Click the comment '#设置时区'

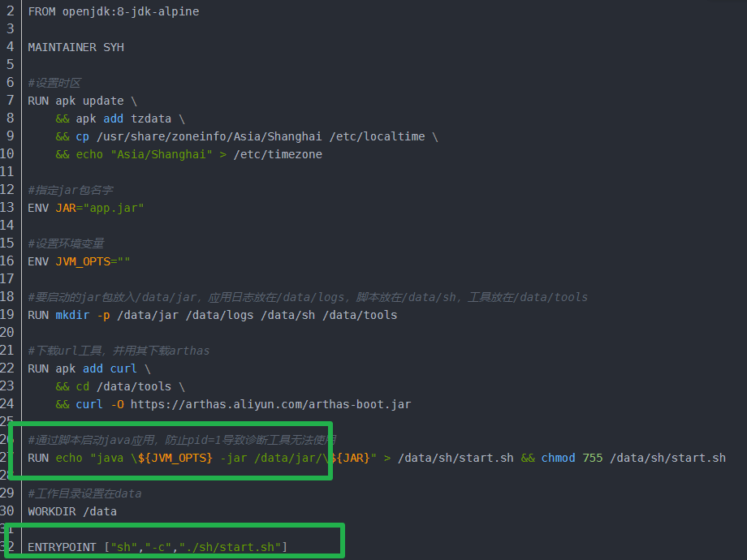pyautogui.click(x=54, y=83)
